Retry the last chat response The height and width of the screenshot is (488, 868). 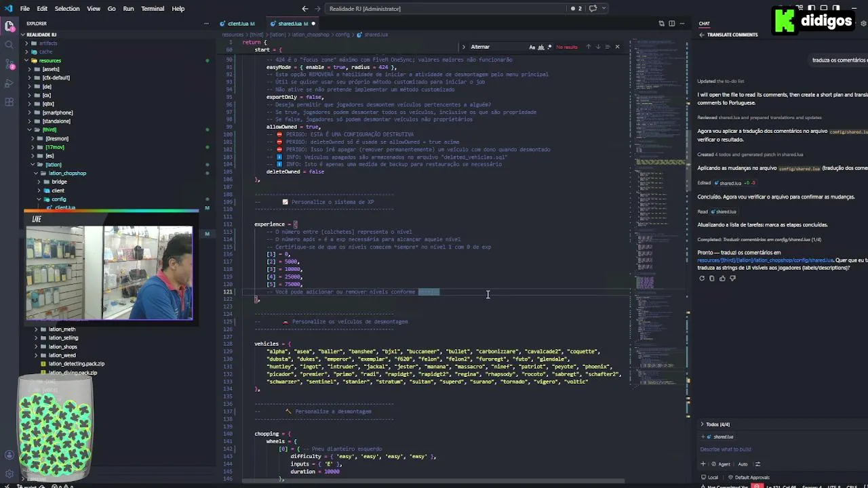pyautogui.click(x=702, y=278)
